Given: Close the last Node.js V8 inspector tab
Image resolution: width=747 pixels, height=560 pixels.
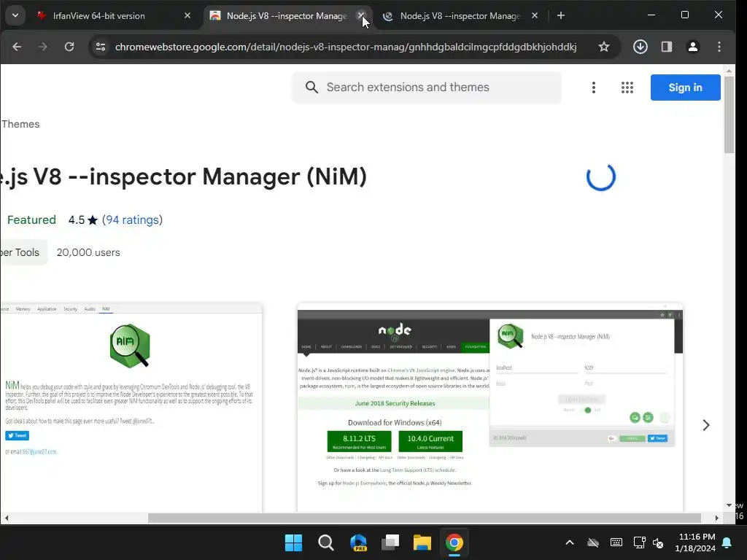Looking at the screenshot, I should [x=535, y=16].
